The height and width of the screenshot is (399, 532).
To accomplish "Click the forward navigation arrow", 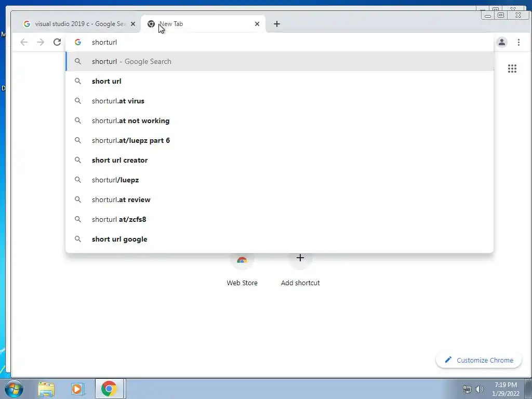I will click(41, 42).
